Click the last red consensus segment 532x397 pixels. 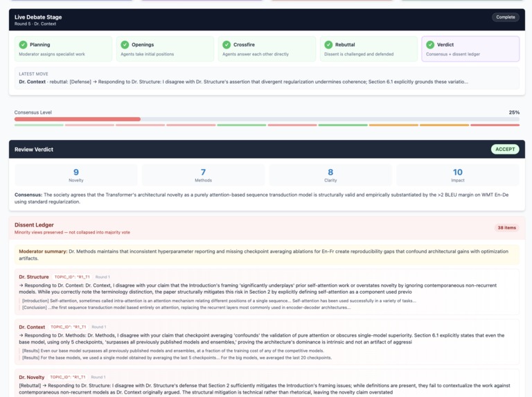pyautogui.click(x=495, y=125)
